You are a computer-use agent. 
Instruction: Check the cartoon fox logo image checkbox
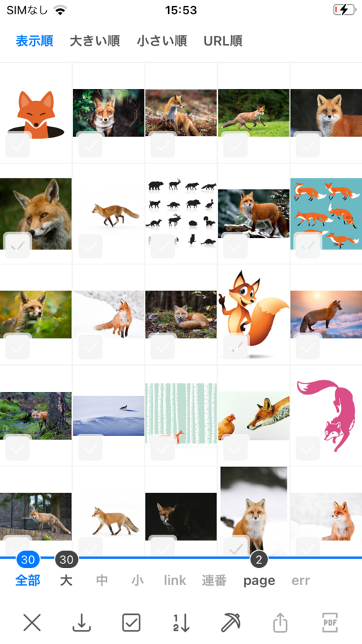18,145
